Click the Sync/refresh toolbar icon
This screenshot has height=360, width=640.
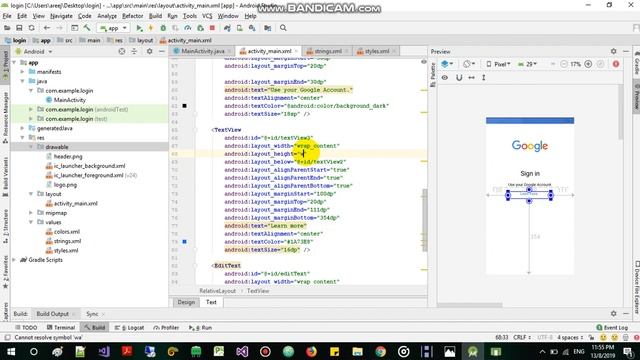tap(31, 28)
